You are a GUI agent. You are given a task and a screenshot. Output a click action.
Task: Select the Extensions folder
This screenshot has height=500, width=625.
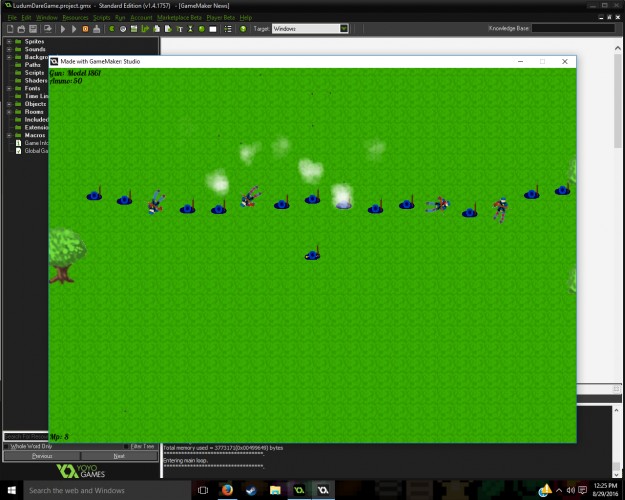(36, 128)
